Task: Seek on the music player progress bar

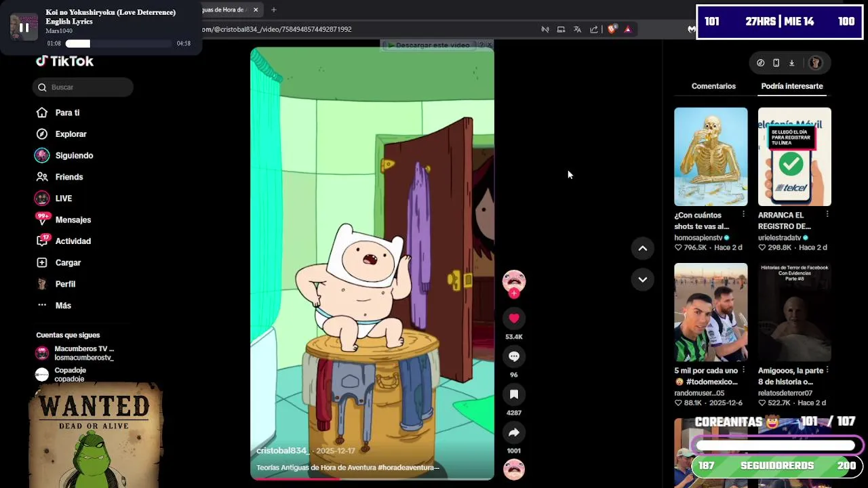Action: pyautogui.click(x=119, y=43)
